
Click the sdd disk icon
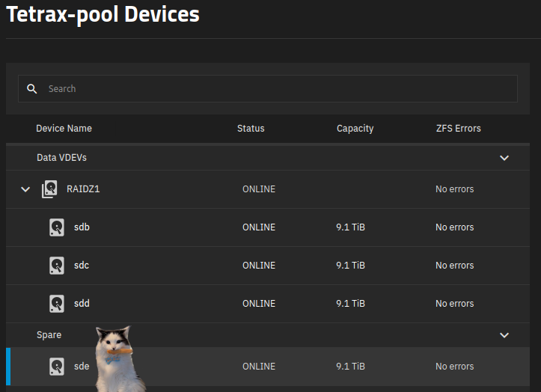click(x=57, y=304)
